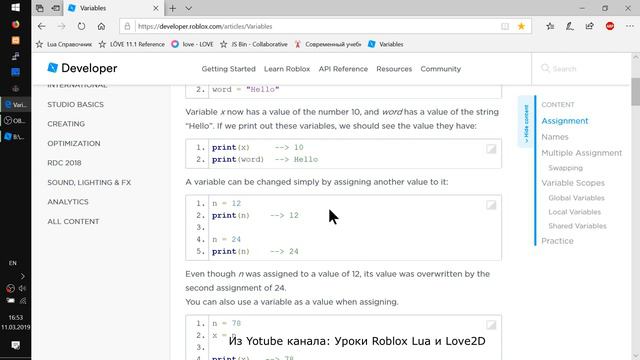Copy the n = 12 code block icon

(x=491, y=205)
